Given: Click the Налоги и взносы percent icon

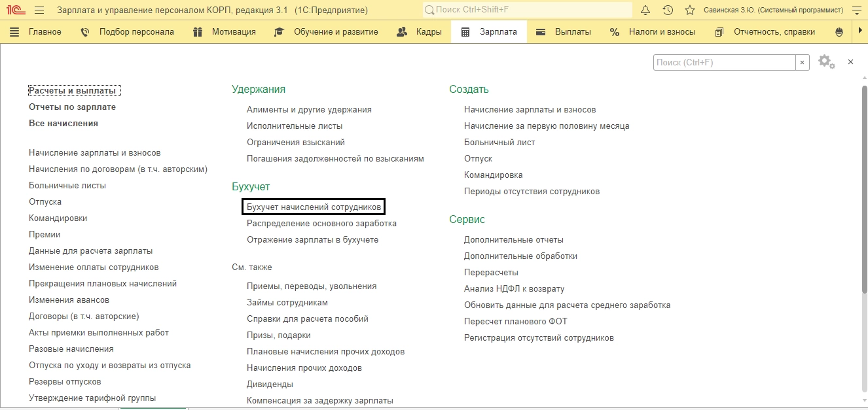Looking at the screenshot, I should [615, 32].
